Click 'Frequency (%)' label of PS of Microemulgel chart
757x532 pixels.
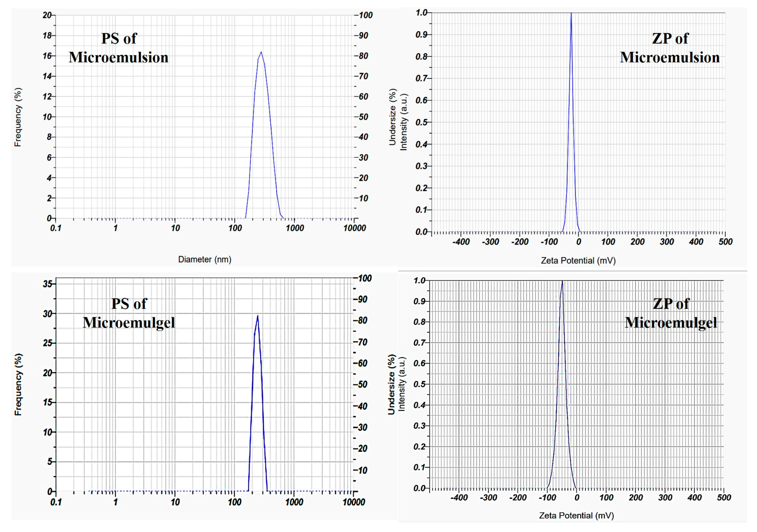(18, 384)
